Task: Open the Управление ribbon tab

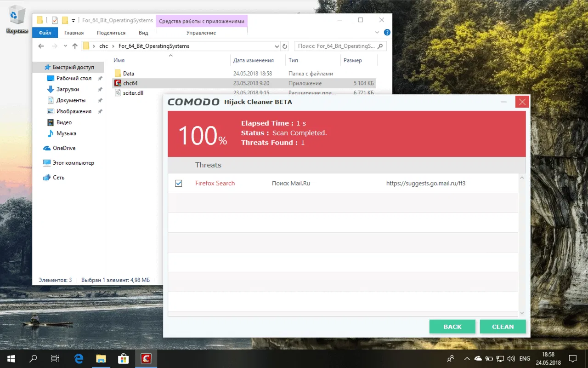Action: 201,33
